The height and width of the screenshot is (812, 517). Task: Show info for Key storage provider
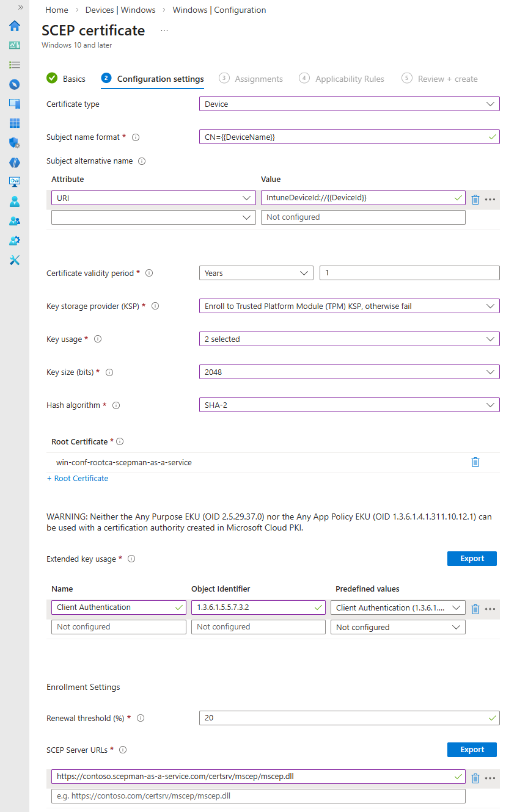pos(155,306)
